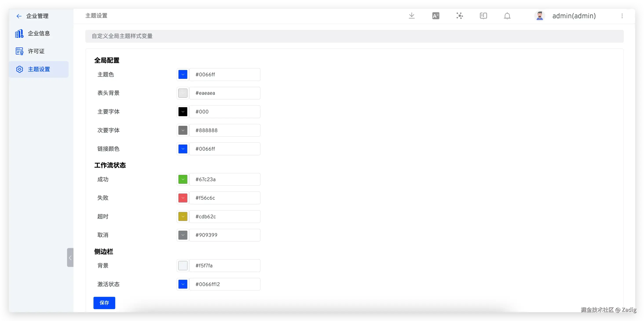This screenshot has width=644, height=321.
Task: Click the 次要字体 hex input field
Action: click(x=225, y=130)
